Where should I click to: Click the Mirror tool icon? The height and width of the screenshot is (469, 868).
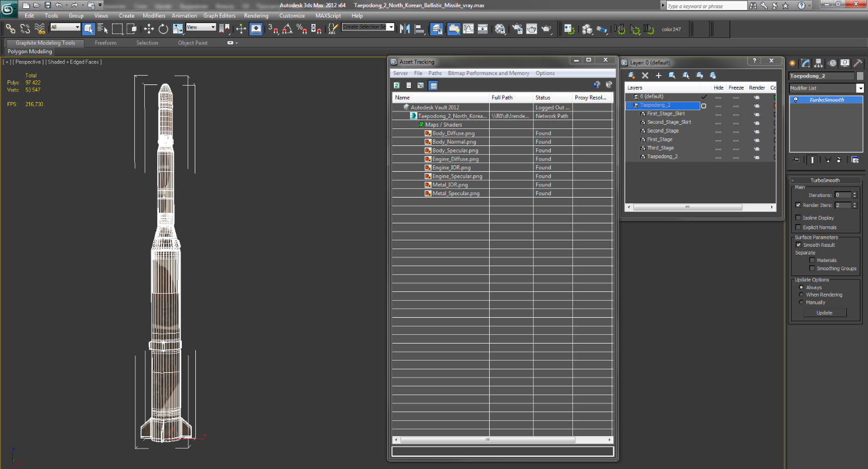click(405, 28)
